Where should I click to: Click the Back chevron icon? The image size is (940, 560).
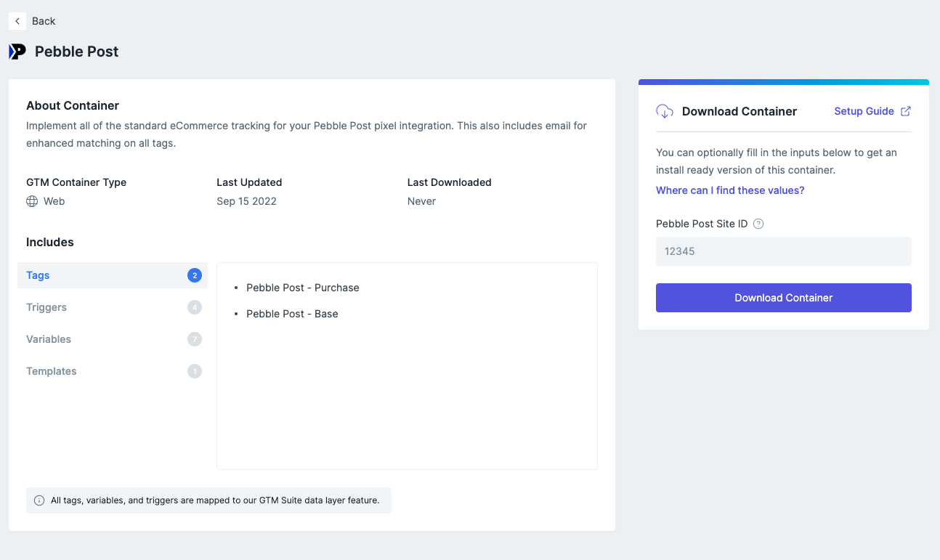point(17,21)
